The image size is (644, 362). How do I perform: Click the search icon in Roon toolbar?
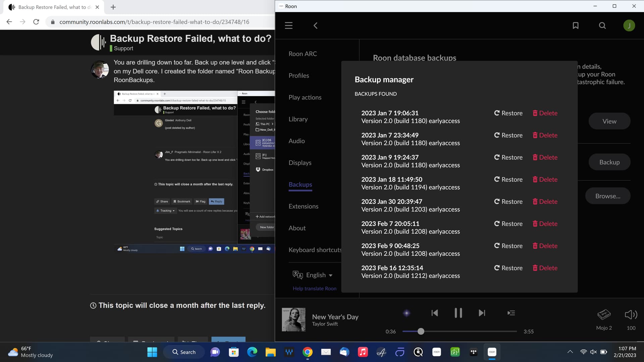602,25
